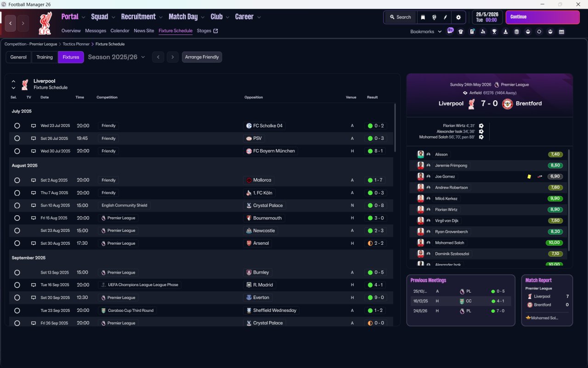Switch to the Training tab
588x368 pixels.
point(45,57)
